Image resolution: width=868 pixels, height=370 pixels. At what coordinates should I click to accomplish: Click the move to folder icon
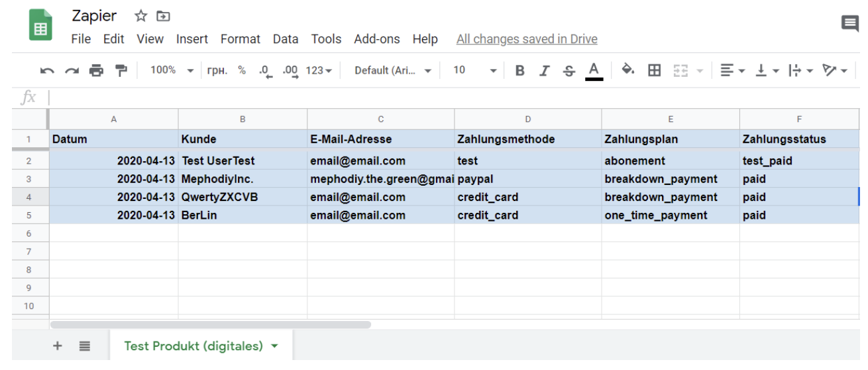[x=163, y=16]
